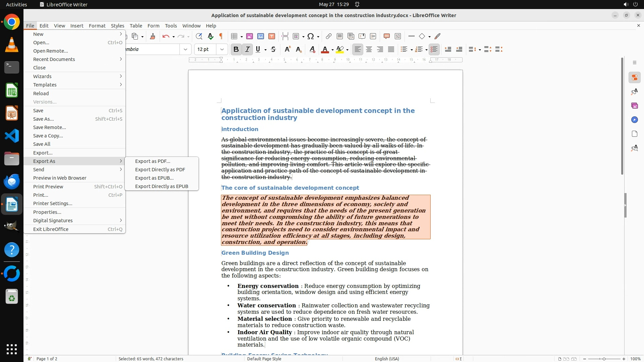
Task: Click Insert Table icon in toolbar
Action: click(234, 36)
